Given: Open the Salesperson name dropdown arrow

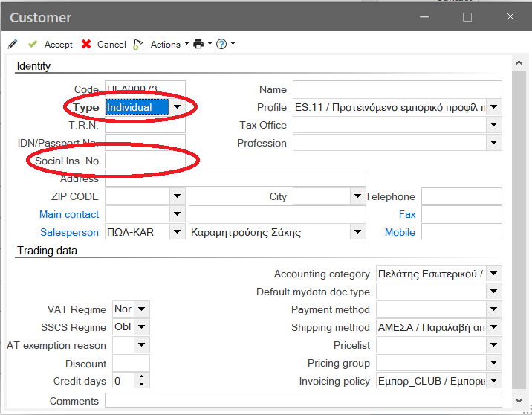Looking at the screenshot, I should point(357,231).
